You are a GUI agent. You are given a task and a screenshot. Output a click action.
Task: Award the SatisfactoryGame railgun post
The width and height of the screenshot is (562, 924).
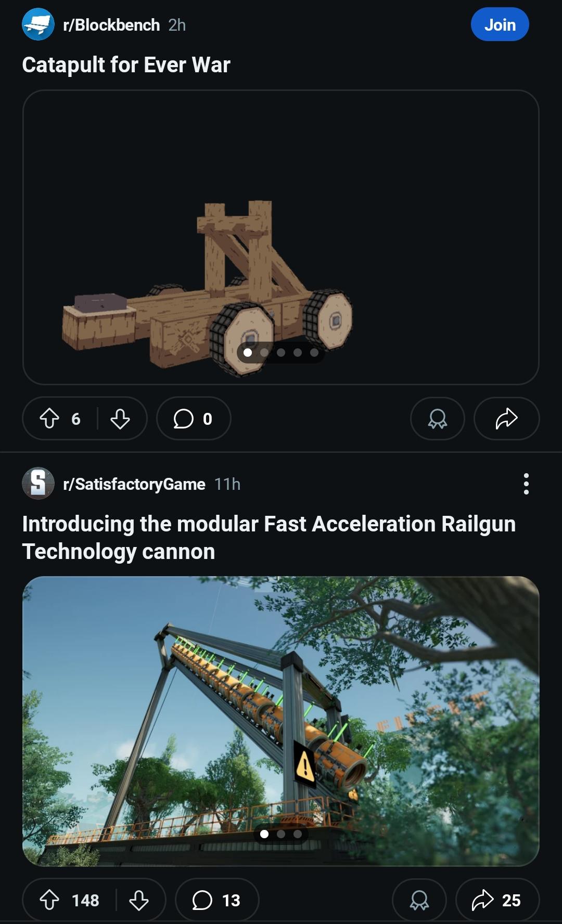coord(419,900)
